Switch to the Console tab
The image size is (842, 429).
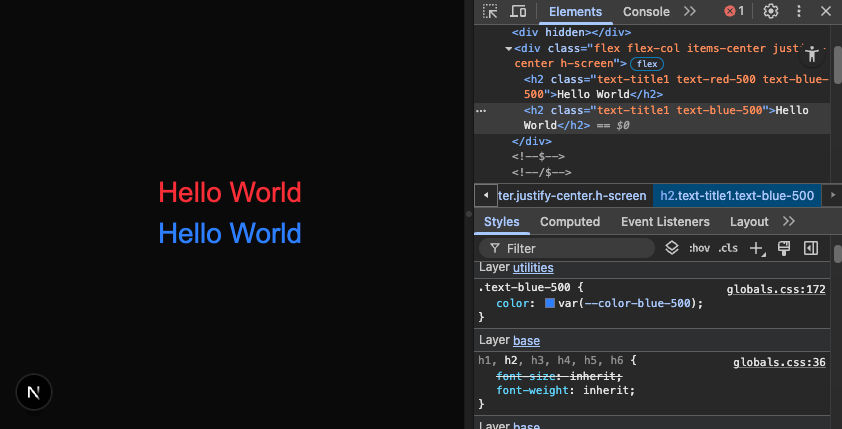click(646, 12)
